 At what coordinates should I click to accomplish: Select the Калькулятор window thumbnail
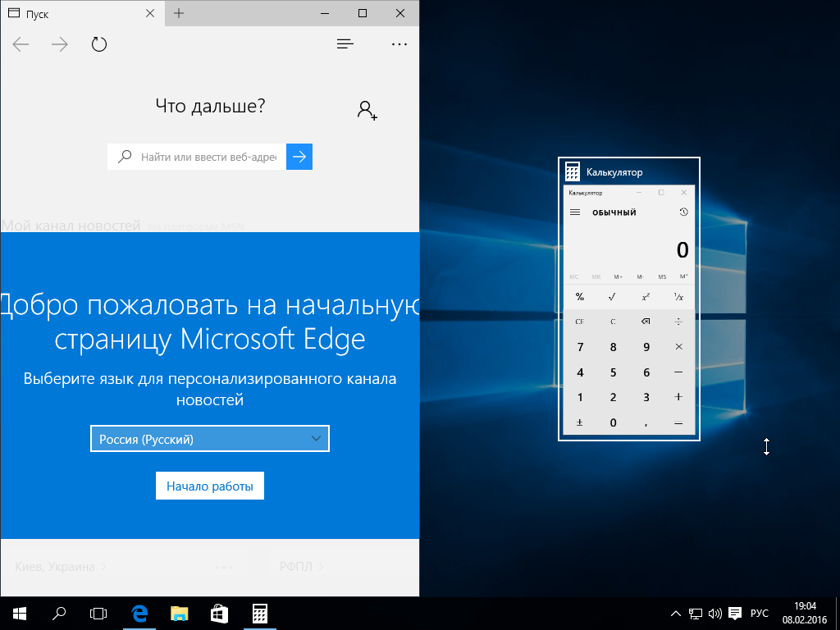point(629,299)
